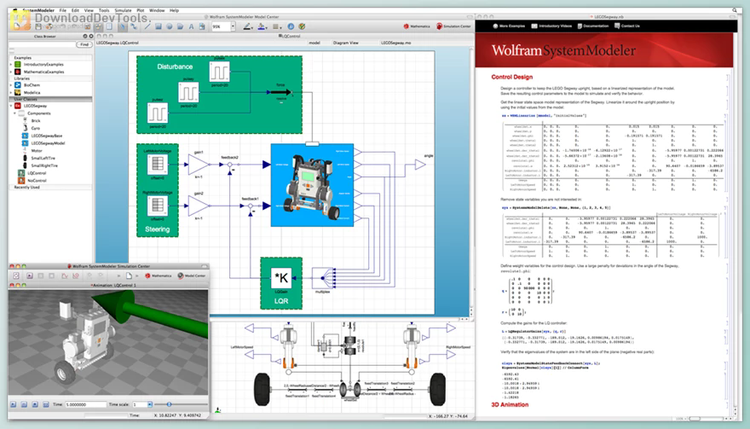
Task: Open Introductory Videos link
Action: click(x=551, y=26)
